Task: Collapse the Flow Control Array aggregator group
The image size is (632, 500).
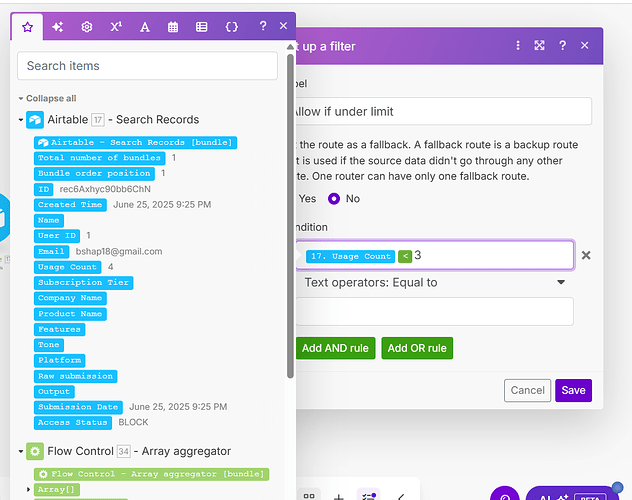Action: click(x=21, y=451)
